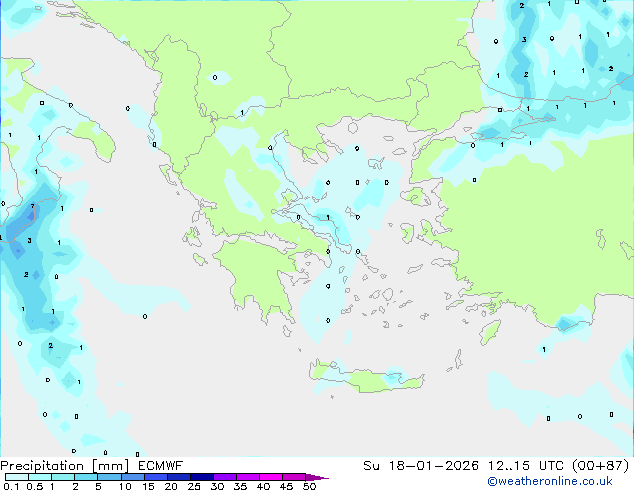This screenshot has width=634, height=490.
Task: Click the legend label '35'
Action: 240,486
